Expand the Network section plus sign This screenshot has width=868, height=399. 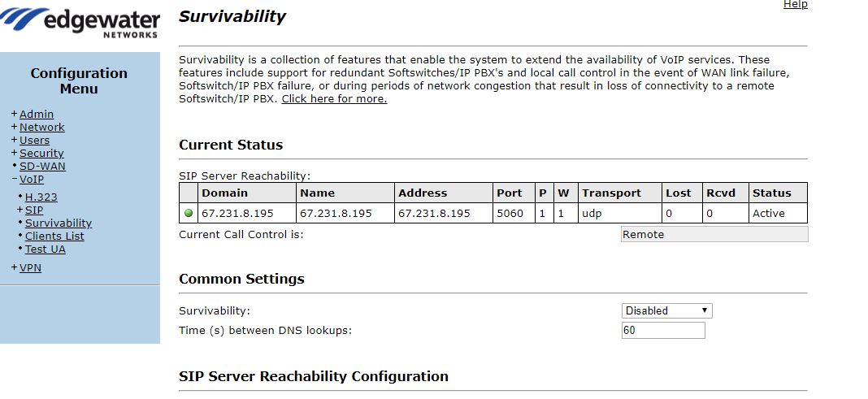coord(14,128)
